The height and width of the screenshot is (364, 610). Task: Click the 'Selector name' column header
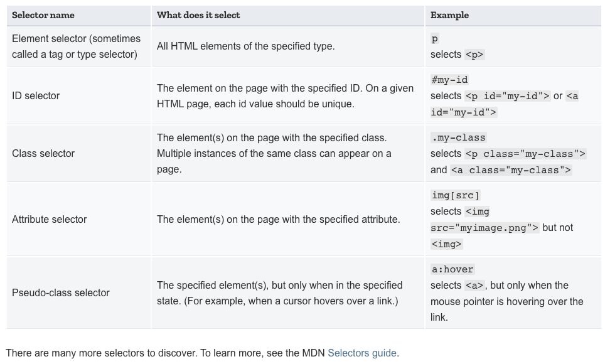pyautogui.click(x=43, y=15)
